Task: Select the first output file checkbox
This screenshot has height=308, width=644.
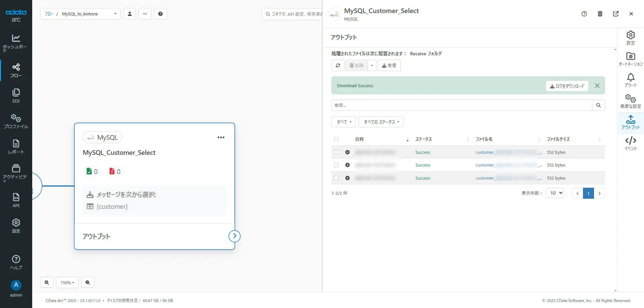Action: [336, 152]
